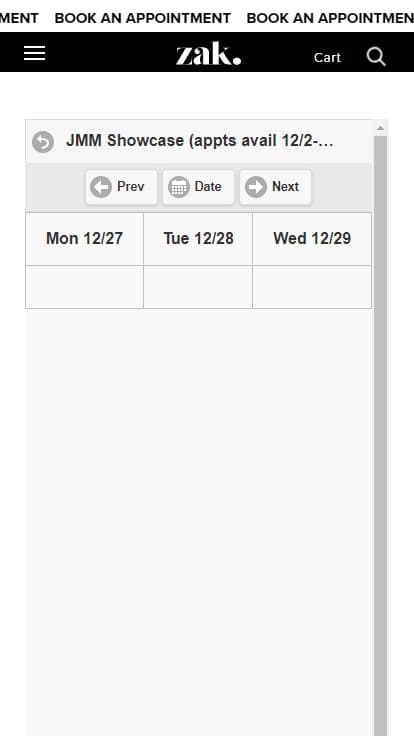Open the hamburger navigation menu
Image resolution: width=414 pixels, height=736 pixels.
tap(35, 53)
